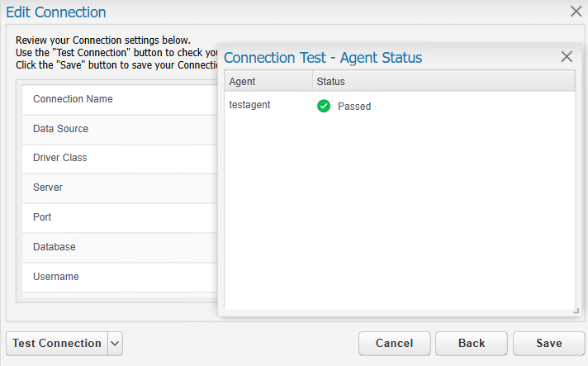588x366 pixels.
Task: Click the Status column header
Action: coord(443,81)
